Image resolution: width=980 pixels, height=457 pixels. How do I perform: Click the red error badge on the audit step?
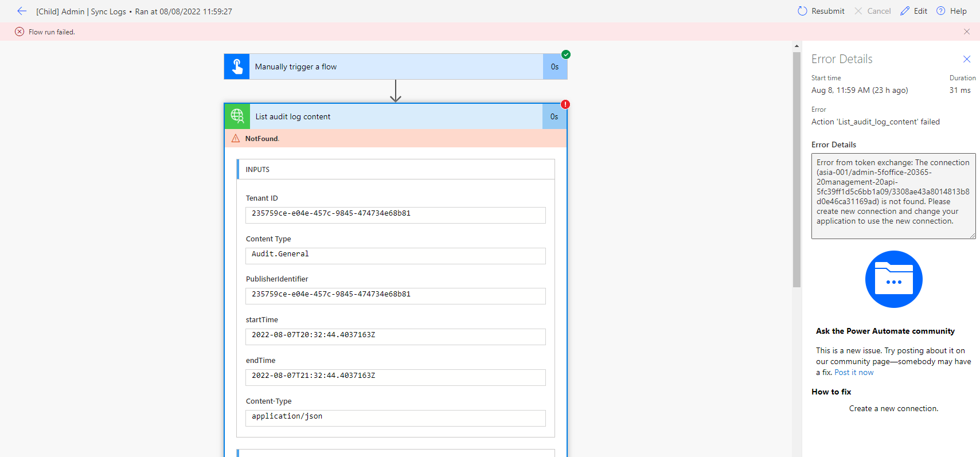565,104
